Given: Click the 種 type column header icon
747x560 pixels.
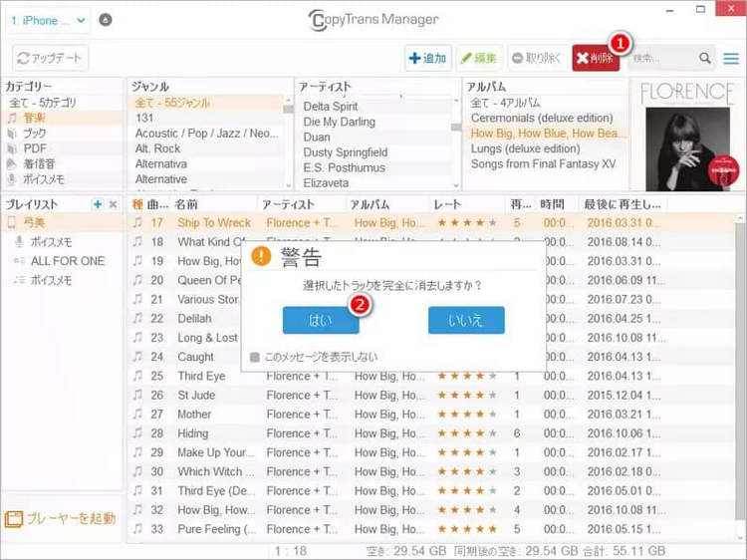Looking at the screenshot, I should click(x=137, y=204).
